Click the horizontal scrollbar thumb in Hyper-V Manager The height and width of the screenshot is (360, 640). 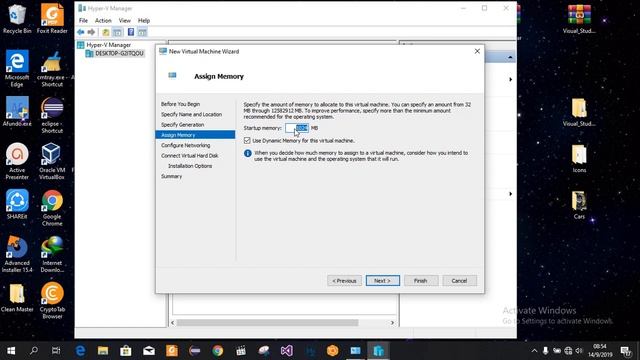pos(268,322)
